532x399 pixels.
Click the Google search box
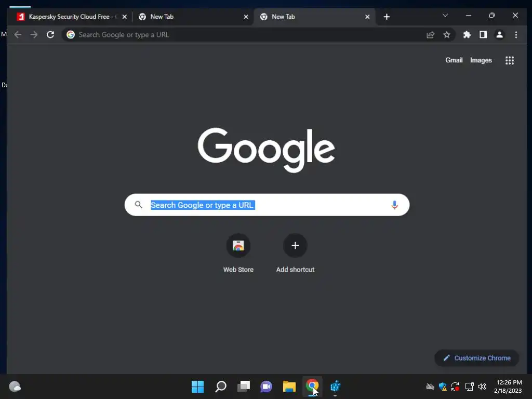click(x=267, y=205)
